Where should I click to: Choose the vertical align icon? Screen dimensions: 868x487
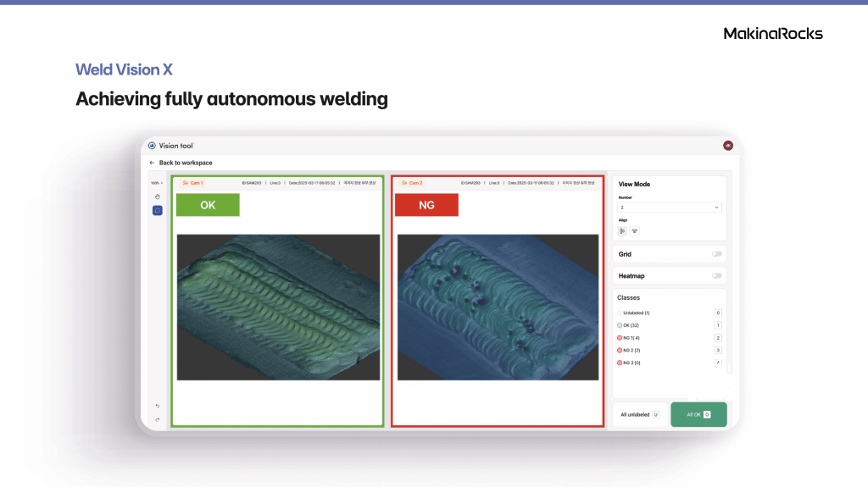[635, 231]
